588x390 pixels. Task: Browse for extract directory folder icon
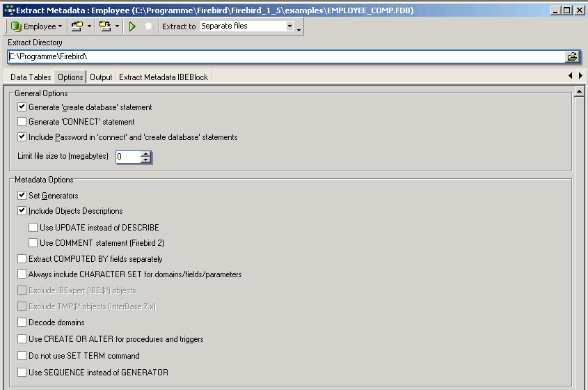572,56
